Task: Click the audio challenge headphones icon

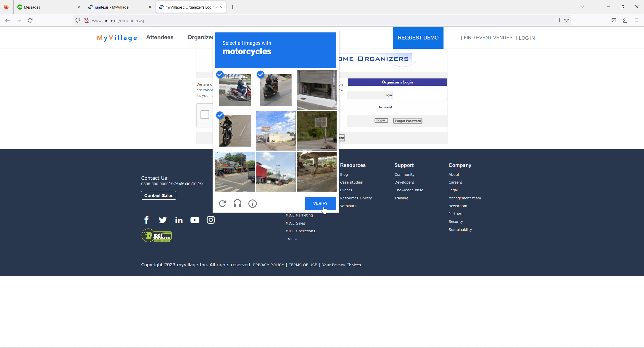Action: [237, 203]
